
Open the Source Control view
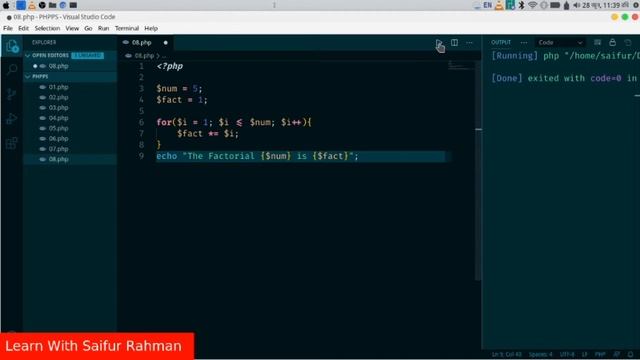[x=11, y=94]
